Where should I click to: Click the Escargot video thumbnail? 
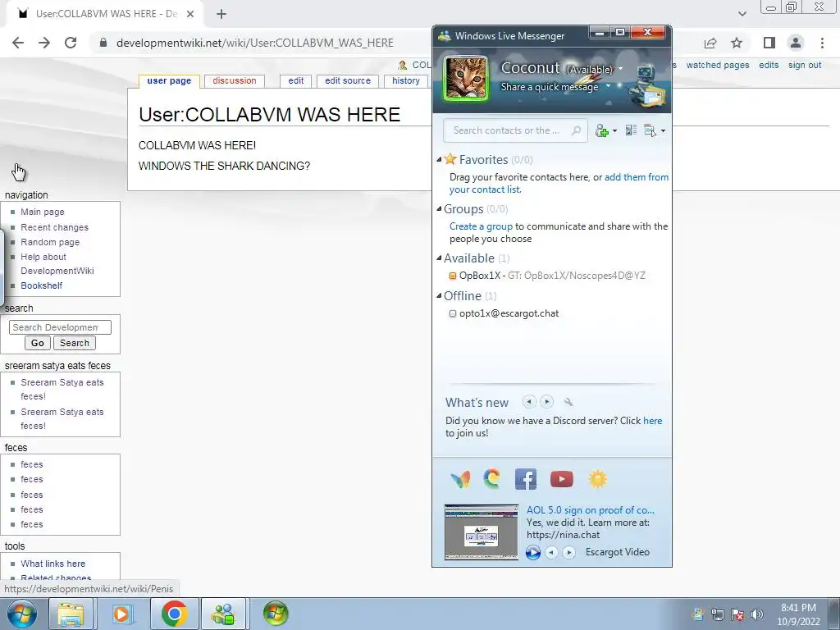pyautogui.click(x=481, y=532)
